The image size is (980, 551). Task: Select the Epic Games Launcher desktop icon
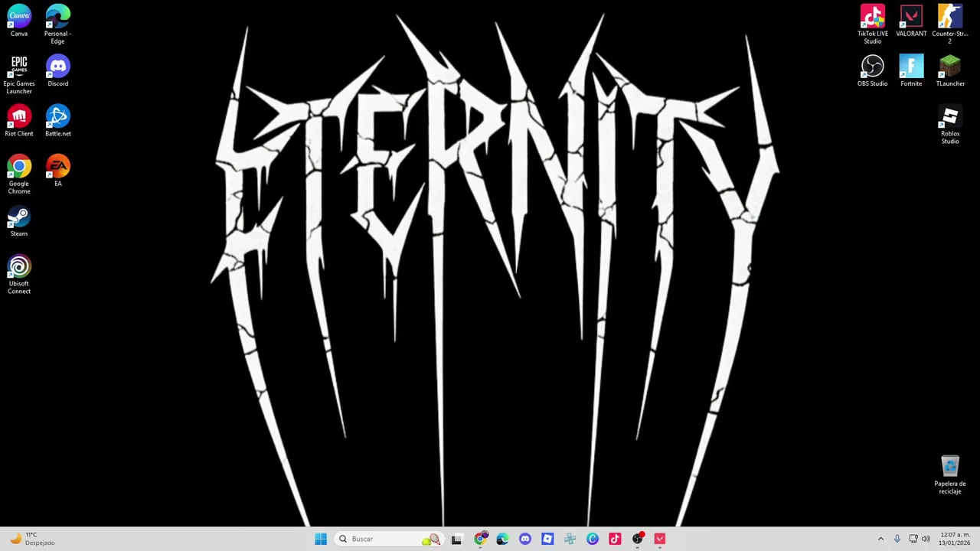coord(19,74)
